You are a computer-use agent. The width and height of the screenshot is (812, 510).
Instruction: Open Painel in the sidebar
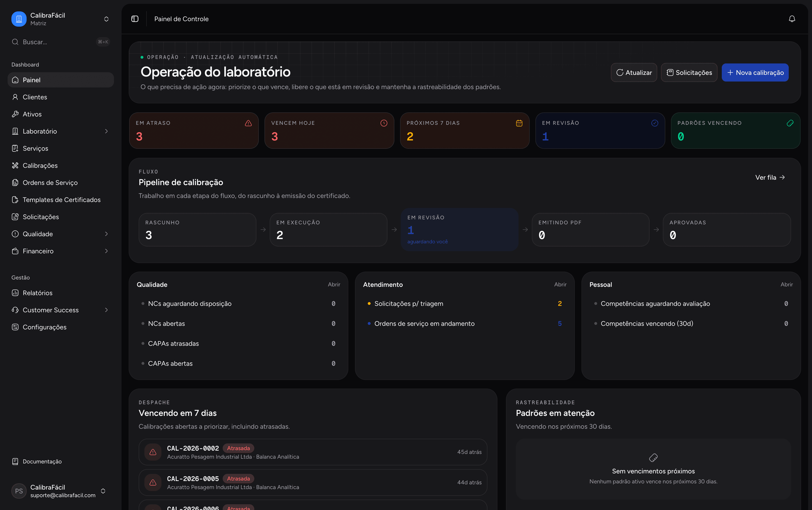click(x=61, y=80)
